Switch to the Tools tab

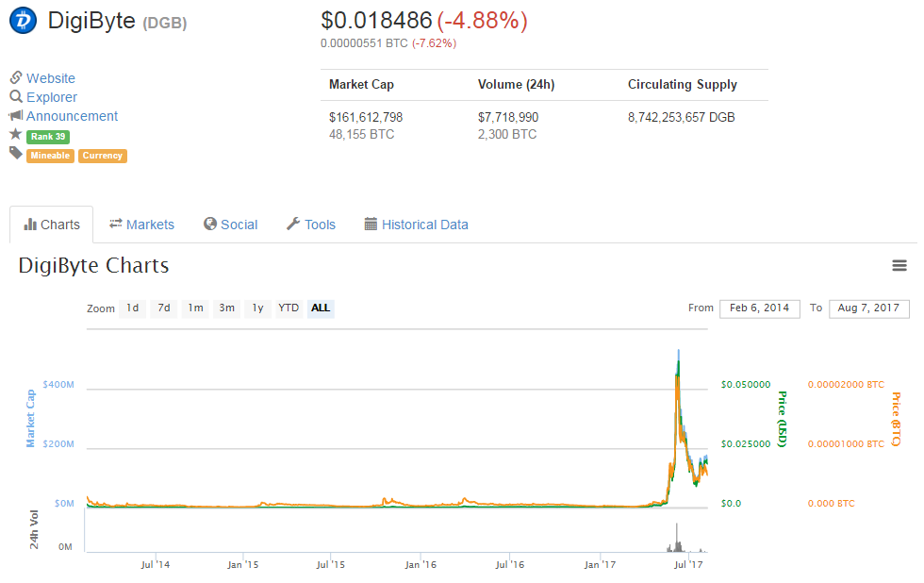tap(311, 225)
